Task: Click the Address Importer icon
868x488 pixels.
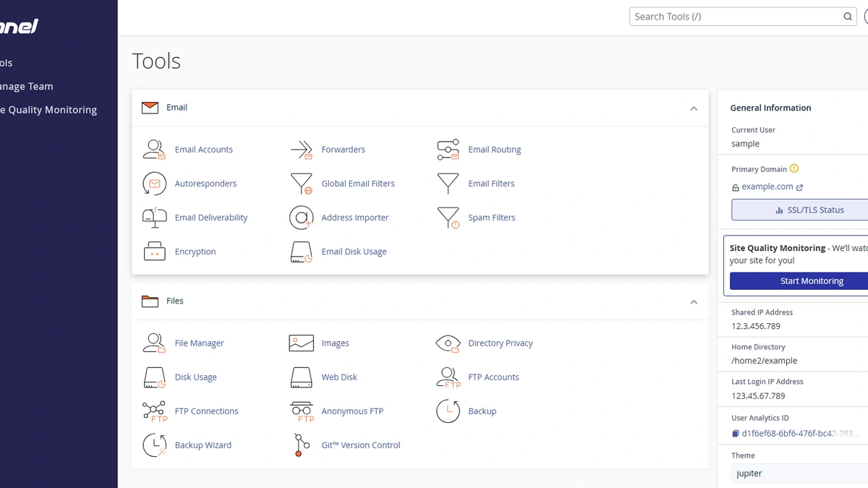Action: (x=301, y=218)
